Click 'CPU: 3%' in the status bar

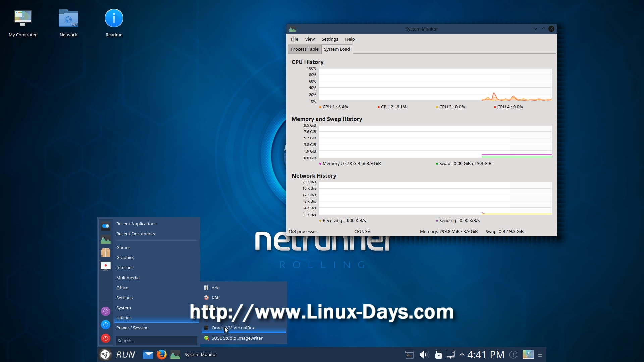(363, 232)
